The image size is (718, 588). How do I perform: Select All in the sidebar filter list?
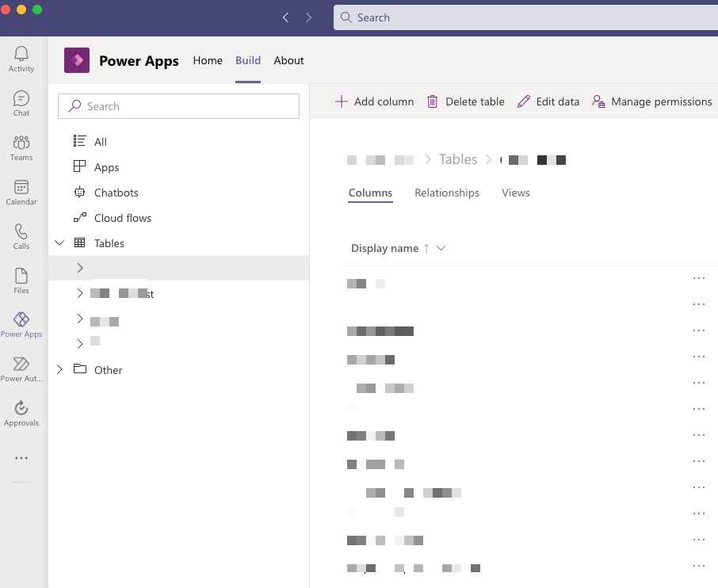pos(102,141)
